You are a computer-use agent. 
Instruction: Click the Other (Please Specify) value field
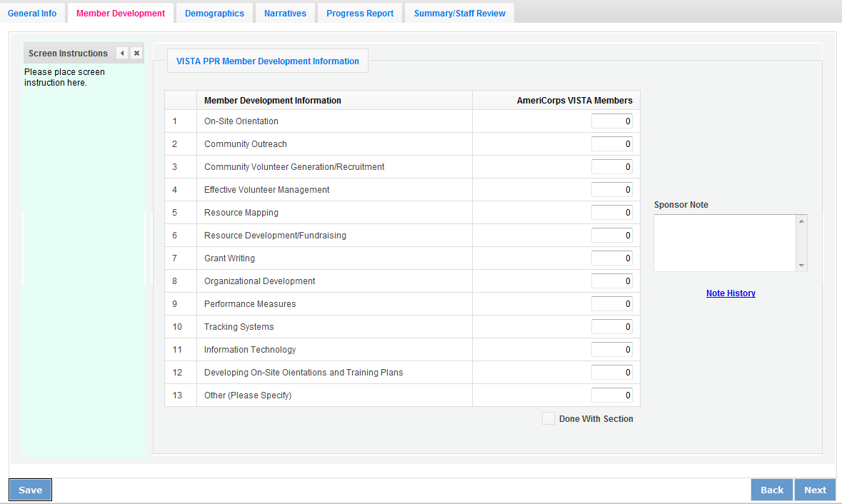[x=611, y=395]
